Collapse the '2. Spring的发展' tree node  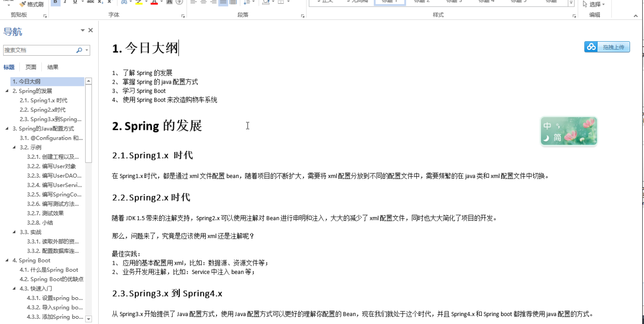(7, 91)
